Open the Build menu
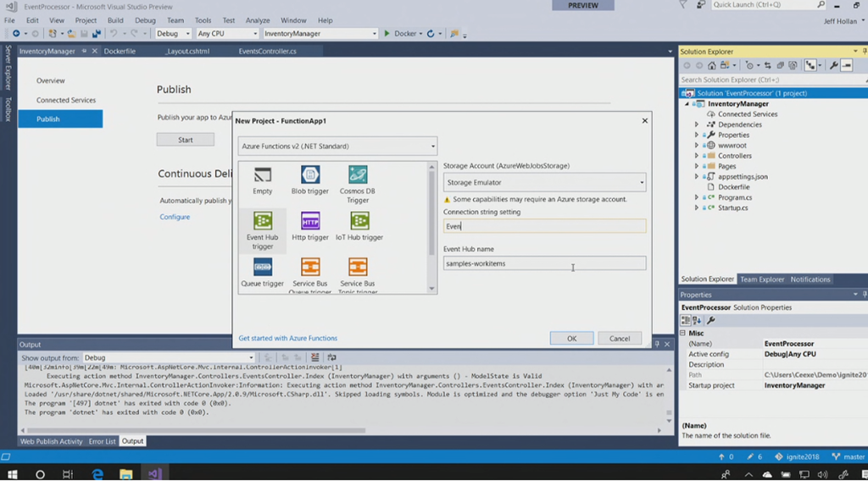The width and height of the screenshot is (868, 481). [115, 20]
